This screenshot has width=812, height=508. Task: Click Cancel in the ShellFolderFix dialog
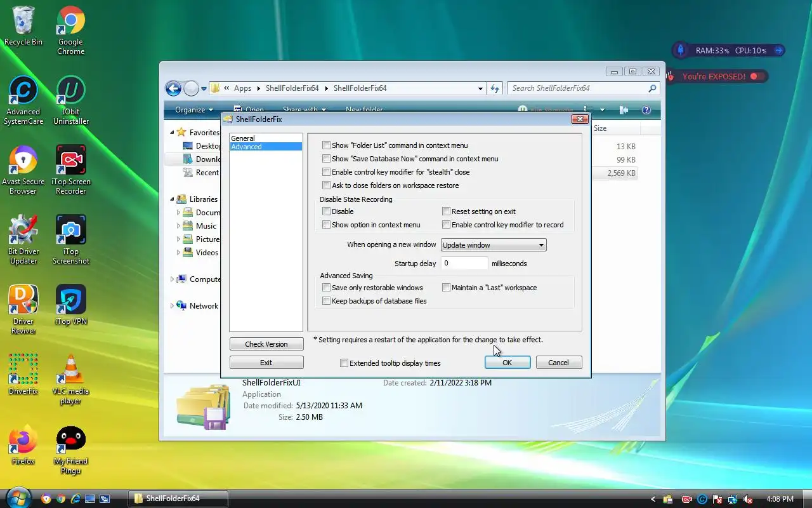[x=558, y=363]
